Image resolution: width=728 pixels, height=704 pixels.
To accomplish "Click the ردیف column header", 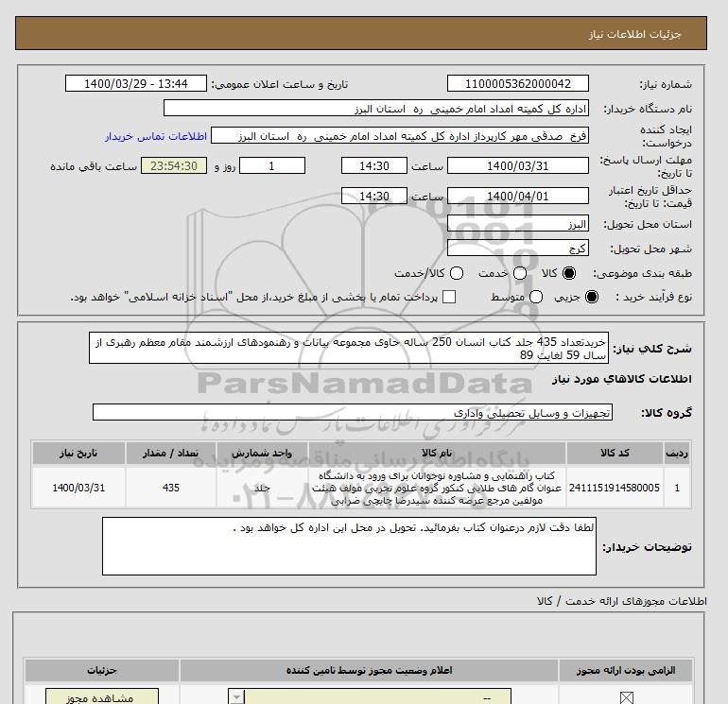I will pyautogui.click(x=677, y=453).
